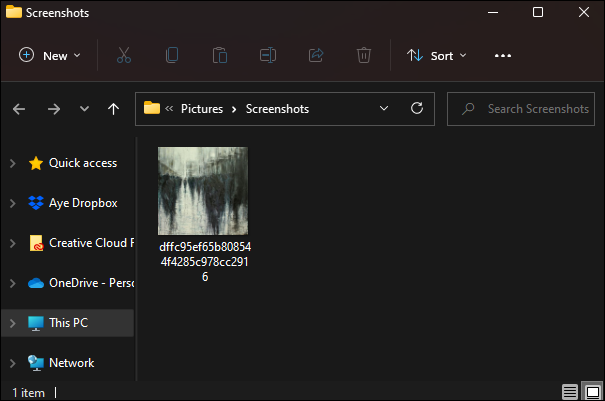Open the New item dropdown
This screenshot has height=401, width=605.
(x=50, y=56)
